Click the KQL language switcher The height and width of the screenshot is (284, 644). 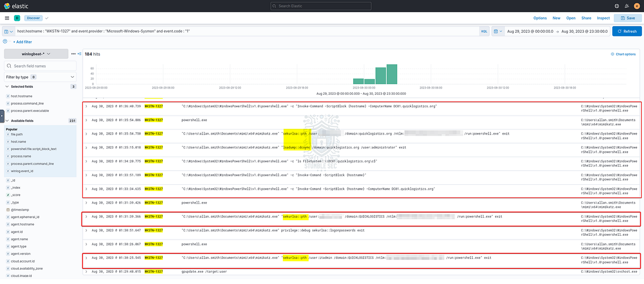tap(484, 32)
